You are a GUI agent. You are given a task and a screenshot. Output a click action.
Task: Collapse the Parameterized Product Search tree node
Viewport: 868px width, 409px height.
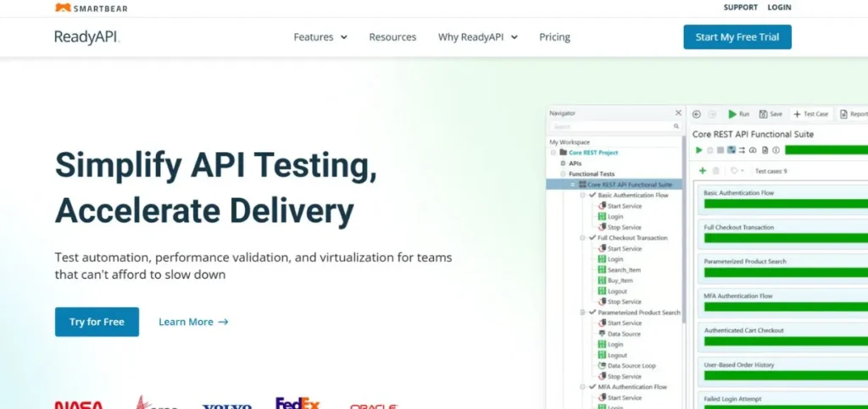(582, 312)
